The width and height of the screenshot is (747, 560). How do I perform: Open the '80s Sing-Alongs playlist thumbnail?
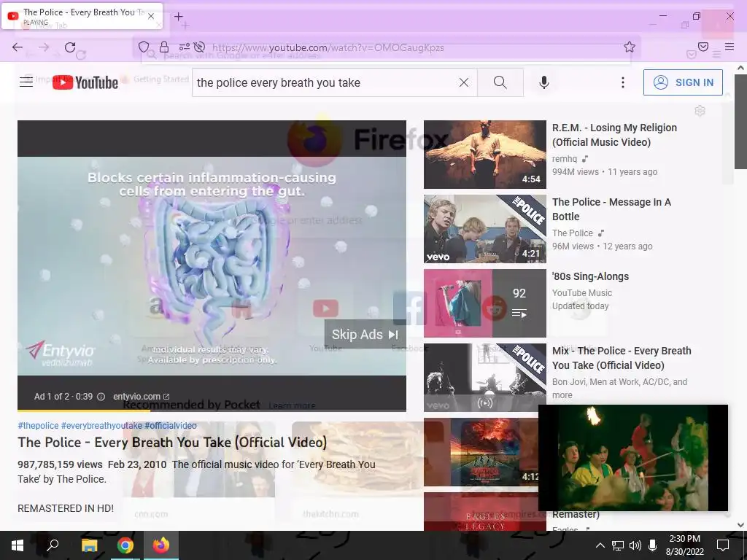click(x=485, y=303)
